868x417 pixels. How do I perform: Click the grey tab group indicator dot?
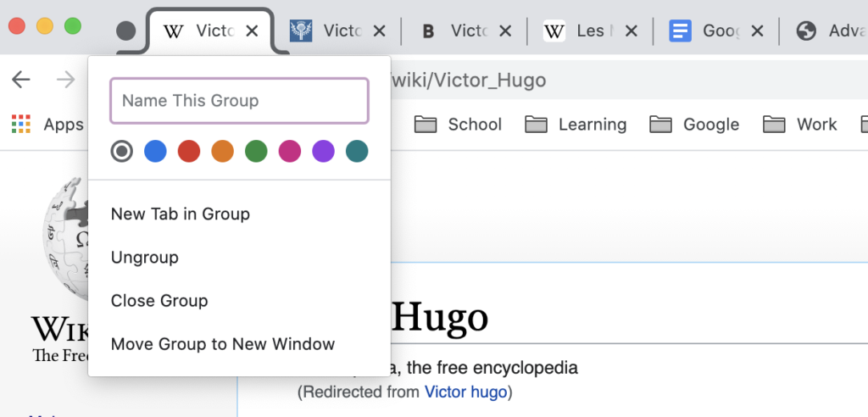click(x=126, y=31)
